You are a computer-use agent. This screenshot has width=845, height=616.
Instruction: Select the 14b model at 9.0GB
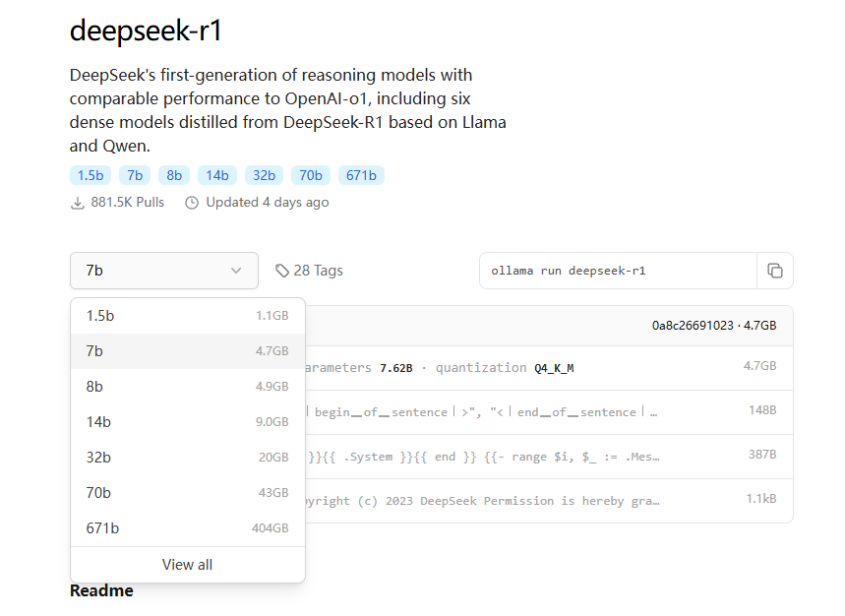click(x=187, y=422)
